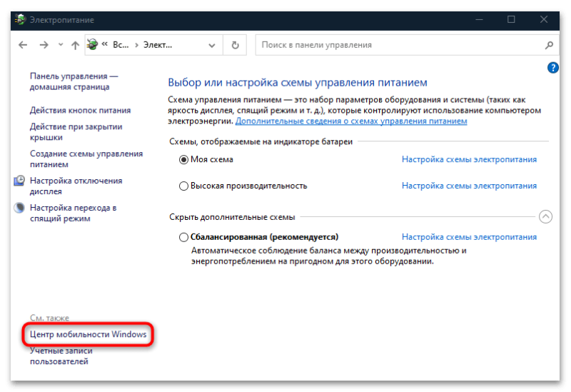The image size is (571, 392).
Task: Close the Электропитание window
Action: point(544,20)
